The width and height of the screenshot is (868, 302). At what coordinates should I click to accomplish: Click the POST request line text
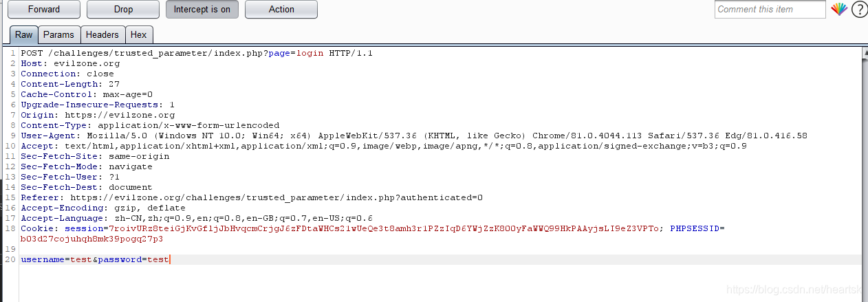197,53
